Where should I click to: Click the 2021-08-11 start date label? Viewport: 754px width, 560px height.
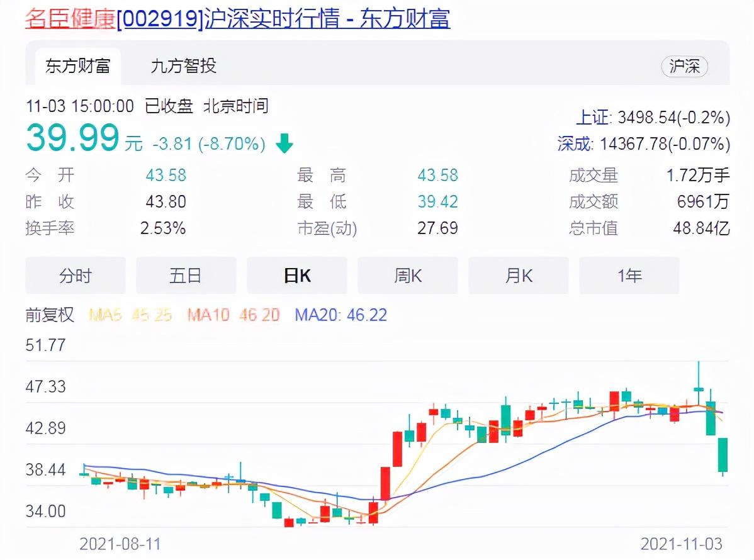click(120, 543)
